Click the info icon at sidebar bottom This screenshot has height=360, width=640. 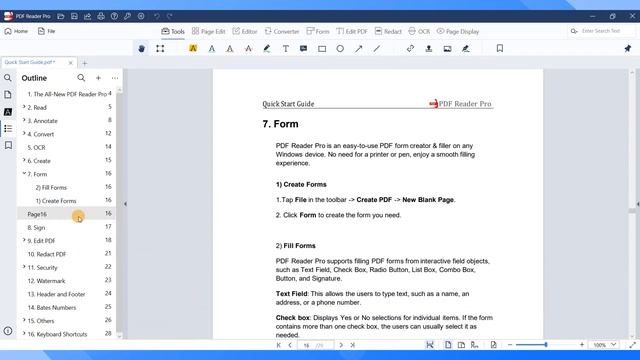click(x=8, y=331)
